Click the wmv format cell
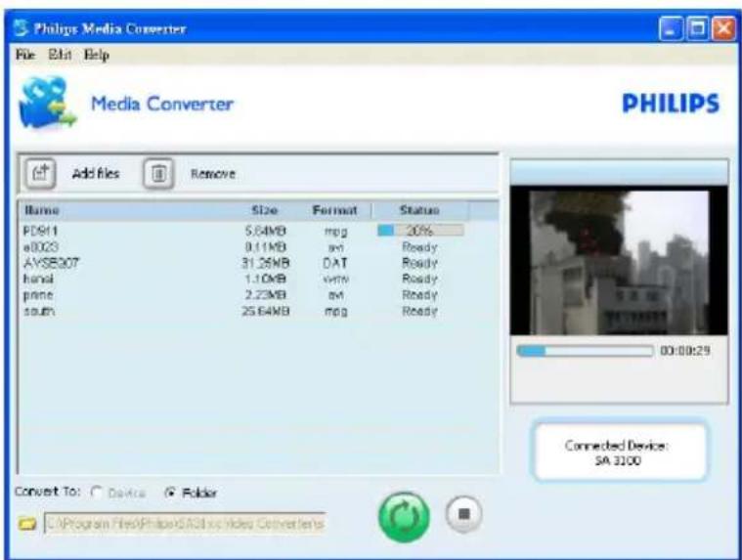Image resolution: width=742 pixels, height=560 pixels. coord(335,280)
